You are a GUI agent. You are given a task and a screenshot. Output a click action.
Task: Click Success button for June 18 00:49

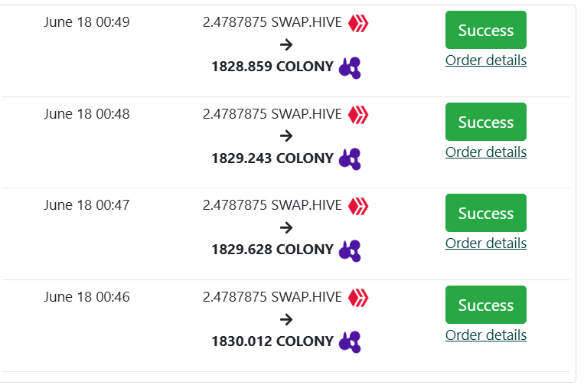[x=486, y=30]
